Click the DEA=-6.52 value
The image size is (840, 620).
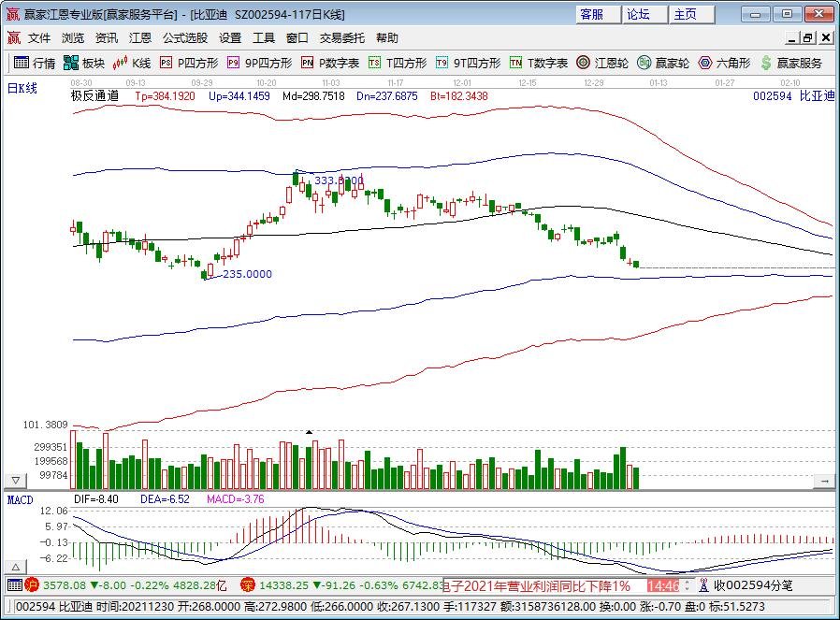coord(165,499)
